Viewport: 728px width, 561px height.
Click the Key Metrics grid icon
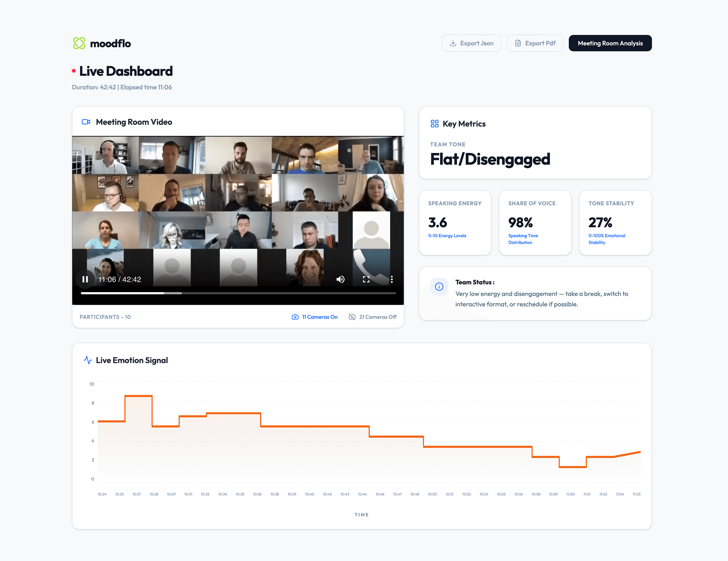[434, 124]
